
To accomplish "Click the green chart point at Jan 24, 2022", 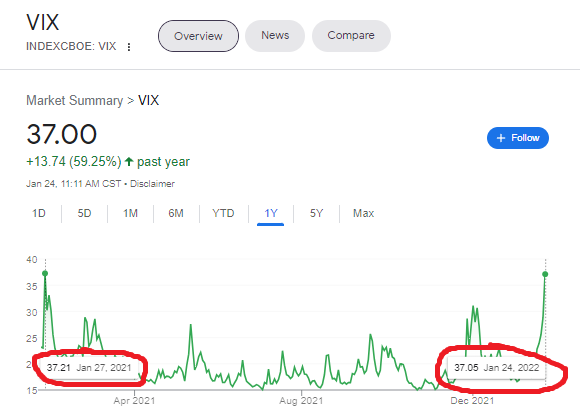I will point(545,274).
